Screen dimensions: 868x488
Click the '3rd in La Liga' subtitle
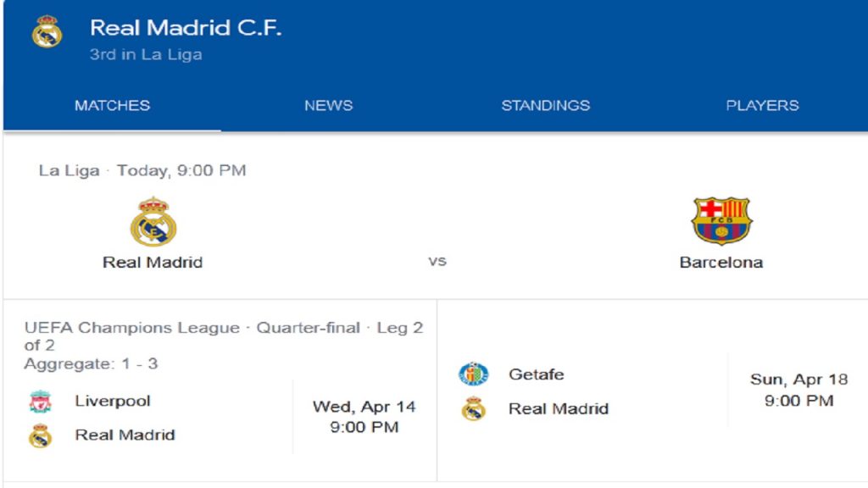click(146, 55)
